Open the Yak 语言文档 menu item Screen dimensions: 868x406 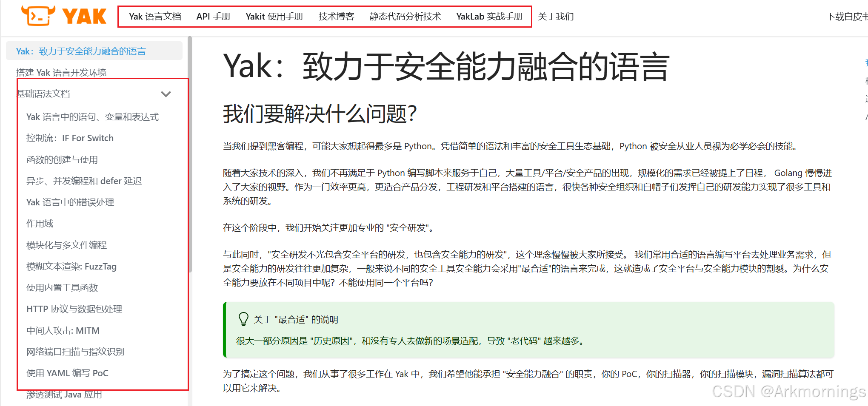[155, 16]
